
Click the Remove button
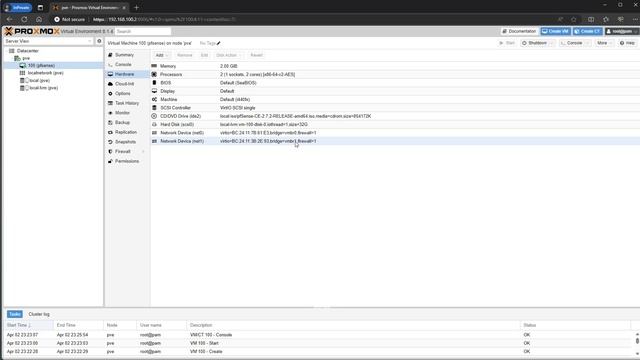pyautogui.click(x=184, y=55)
